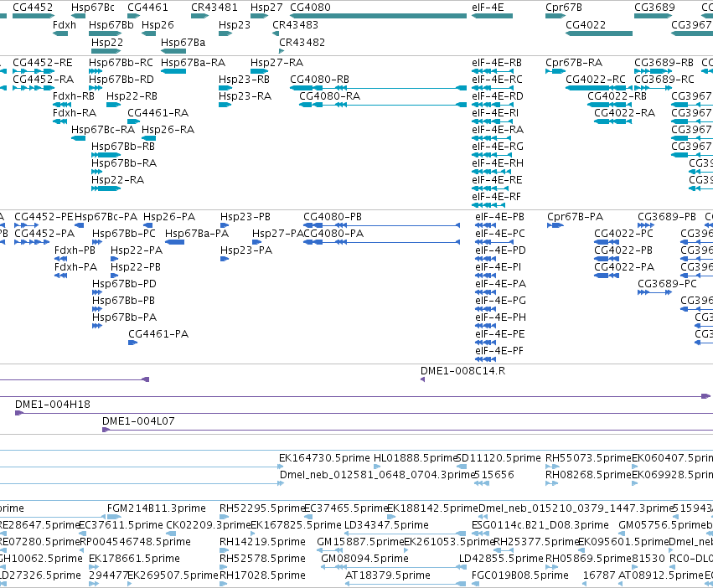Select the CG3689 gene label
The image size is (713, 588).
(655, 8)
